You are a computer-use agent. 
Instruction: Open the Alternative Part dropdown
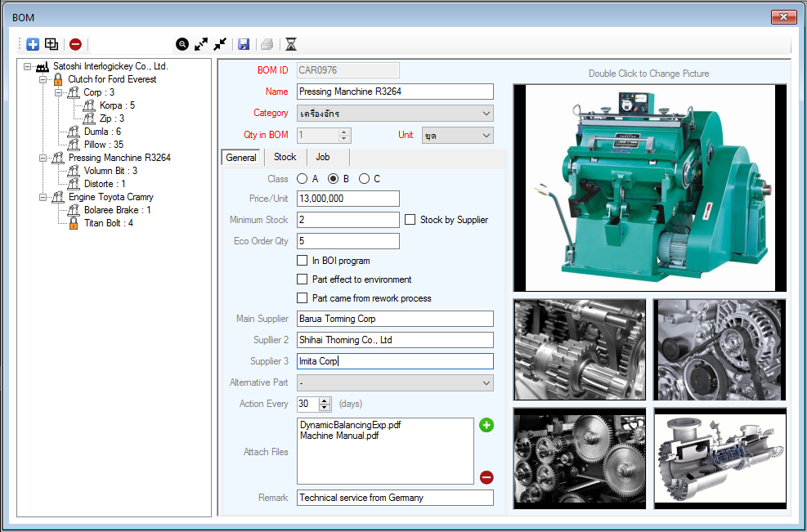click(x=486, y=382)
